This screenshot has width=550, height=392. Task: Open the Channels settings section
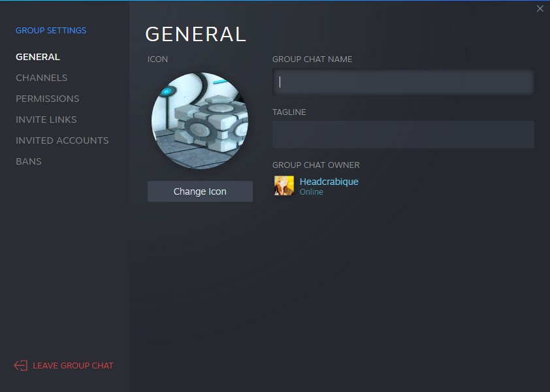tap(41, 78)
